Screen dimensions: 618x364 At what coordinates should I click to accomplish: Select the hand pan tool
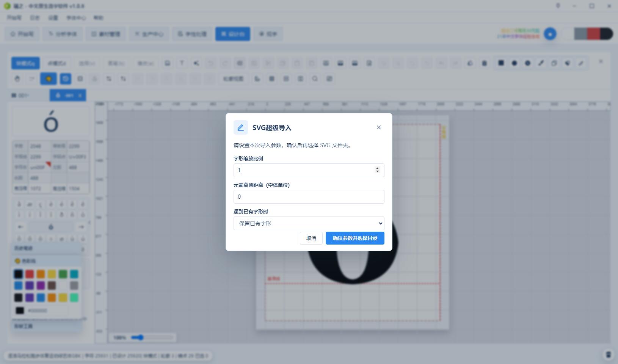click(17, 79)
